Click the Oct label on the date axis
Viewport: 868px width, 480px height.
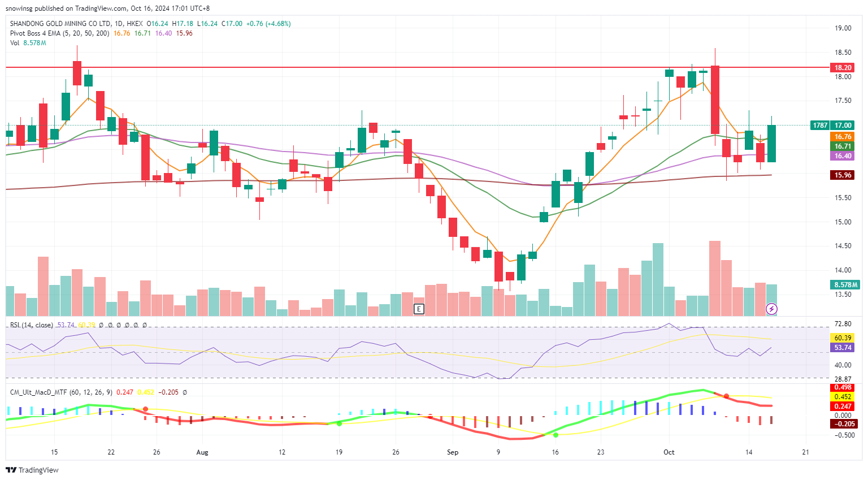669,452
